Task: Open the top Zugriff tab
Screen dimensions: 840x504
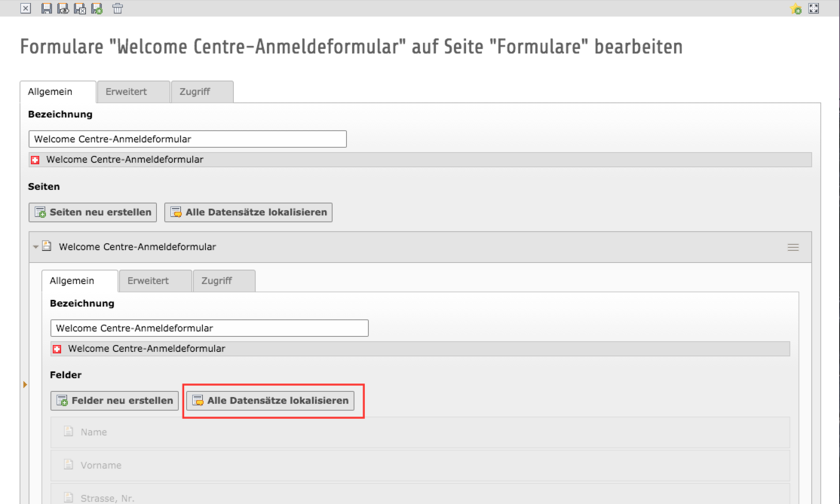Action: (x=203, y=91)
